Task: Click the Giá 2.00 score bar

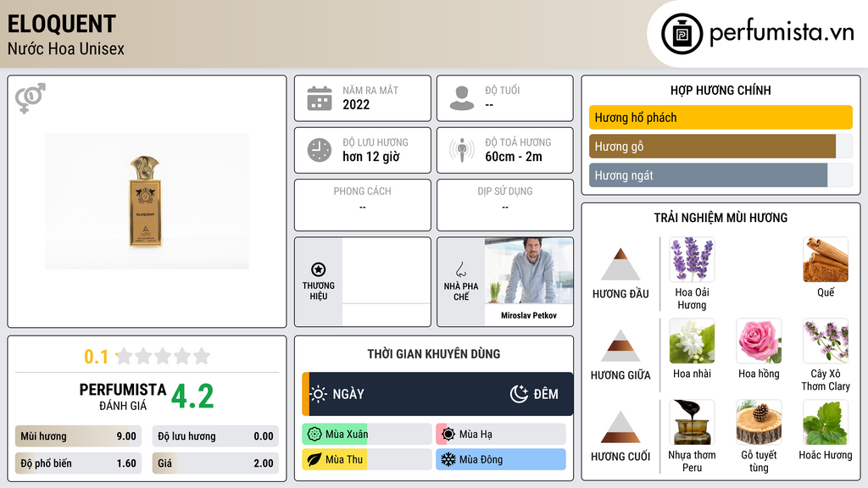Action: (x=215, y=463)
